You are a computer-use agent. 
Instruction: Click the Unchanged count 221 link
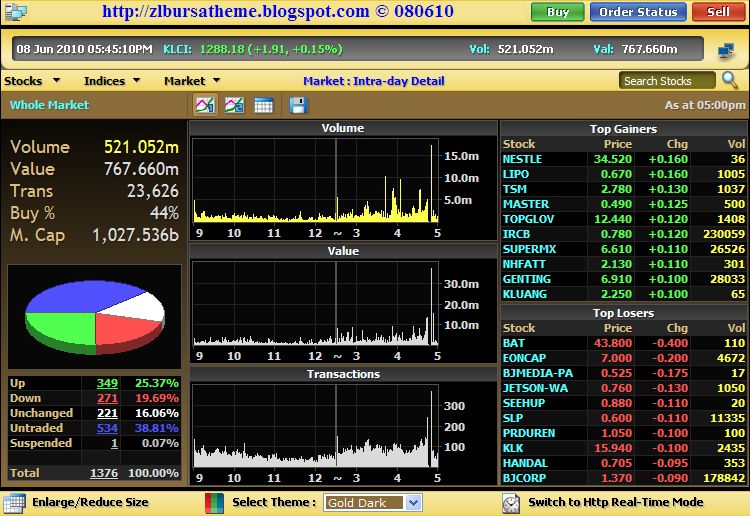[x=107, y=413]
